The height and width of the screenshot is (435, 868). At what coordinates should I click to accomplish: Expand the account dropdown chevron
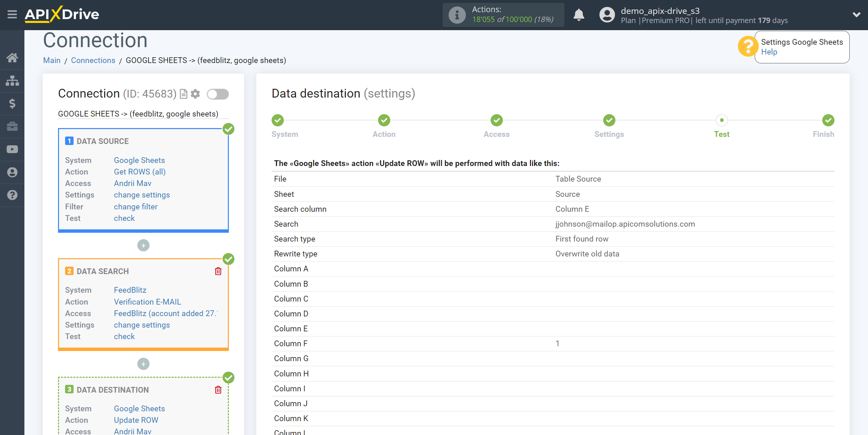click(x=856, y=15)
